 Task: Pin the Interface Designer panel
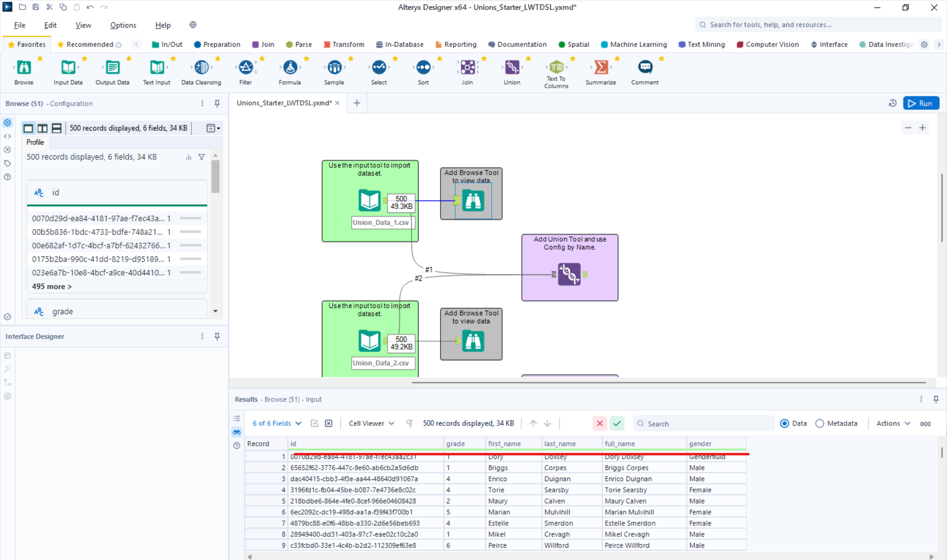tap(217, 336)
